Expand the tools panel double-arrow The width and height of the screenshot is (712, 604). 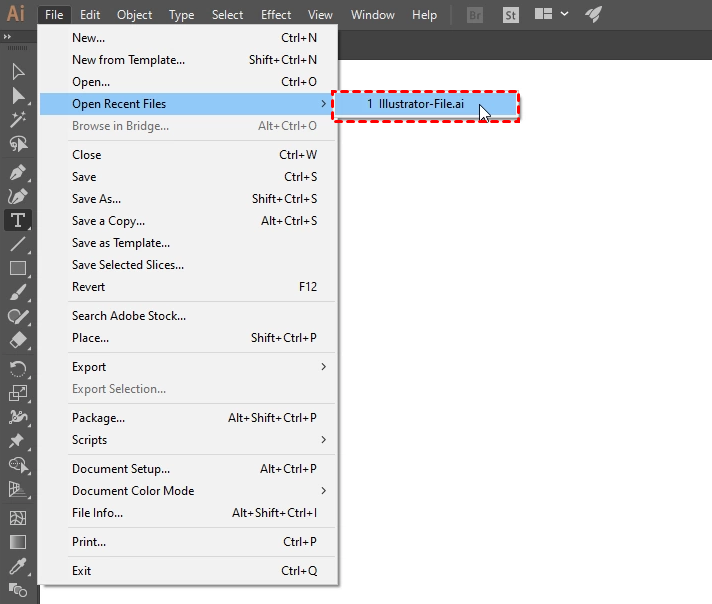(9, 37)
